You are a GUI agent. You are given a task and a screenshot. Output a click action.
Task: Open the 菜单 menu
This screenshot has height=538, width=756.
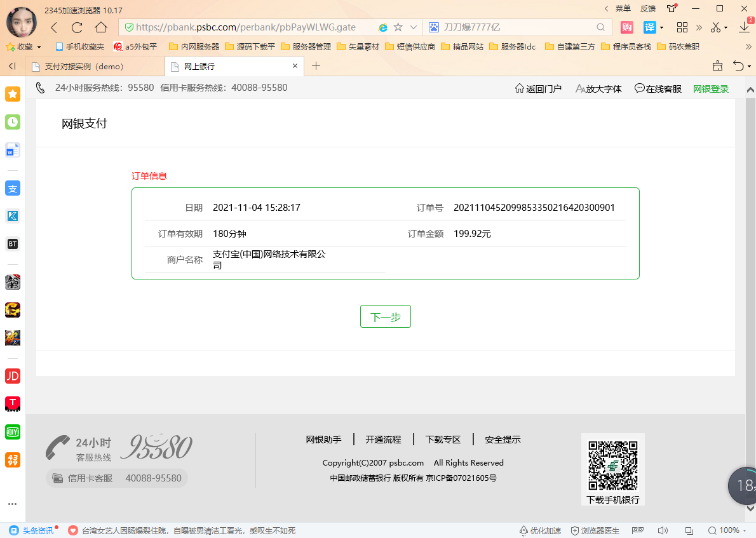623,9
